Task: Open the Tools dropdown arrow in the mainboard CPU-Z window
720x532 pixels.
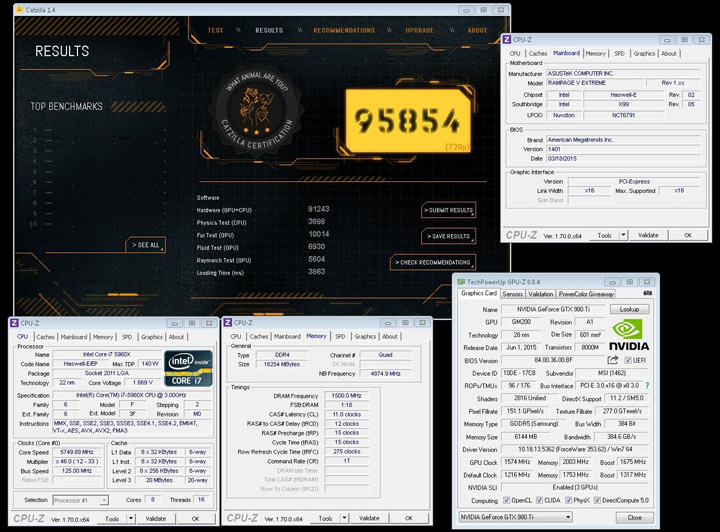Action: click(x=623, y=235)
